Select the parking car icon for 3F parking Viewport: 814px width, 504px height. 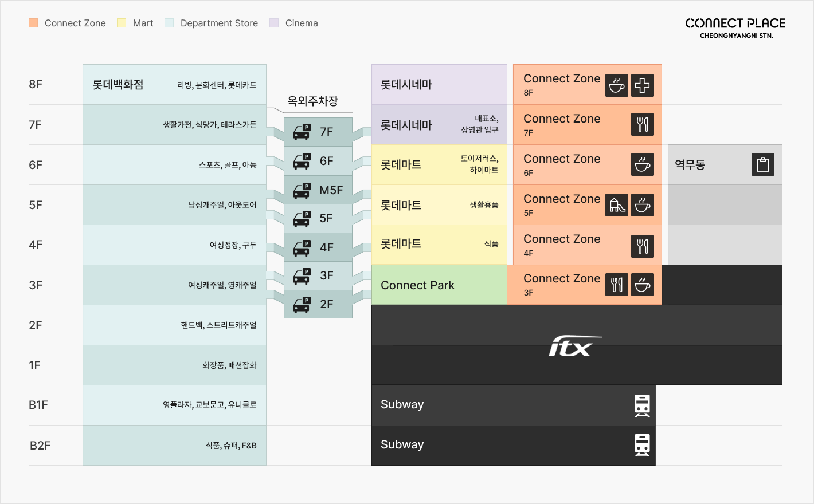pyautogui.click(x=302, y=275)
